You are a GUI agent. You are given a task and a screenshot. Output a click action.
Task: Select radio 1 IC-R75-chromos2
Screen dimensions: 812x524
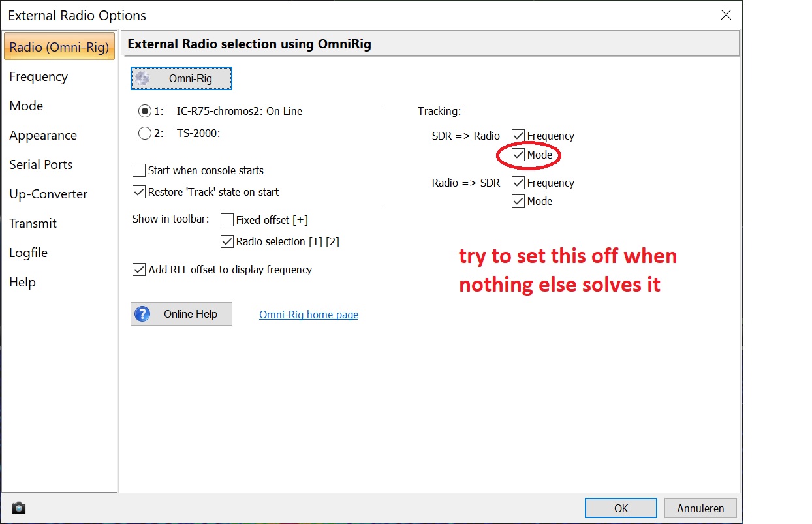[145, 111]
